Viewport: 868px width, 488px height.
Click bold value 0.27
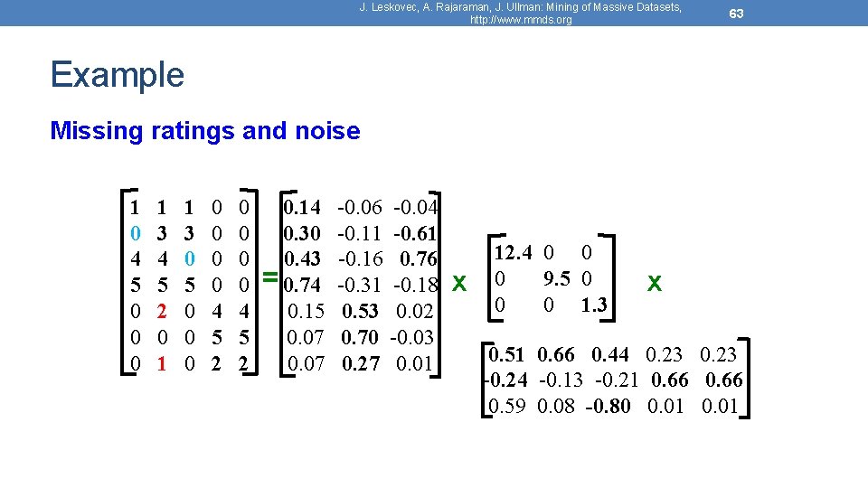[x=361, y=363]
